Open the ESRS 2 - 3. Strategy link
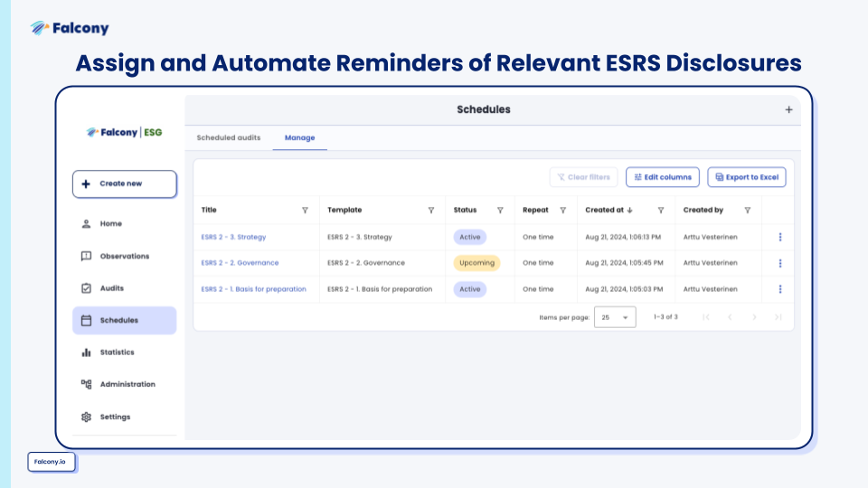This screenshot has height=488, width=868. [233, 237]
